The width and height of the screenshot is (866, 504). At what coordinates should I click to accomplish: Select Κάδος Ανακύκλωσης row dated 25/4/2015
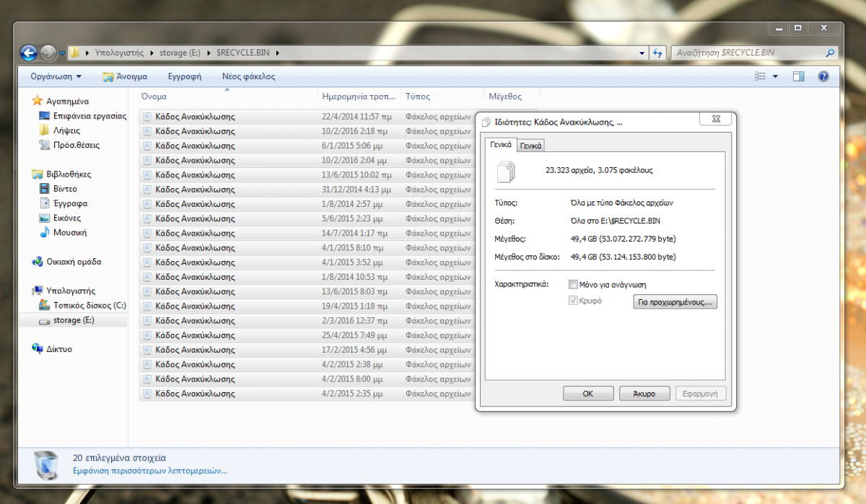click(306, 335)
